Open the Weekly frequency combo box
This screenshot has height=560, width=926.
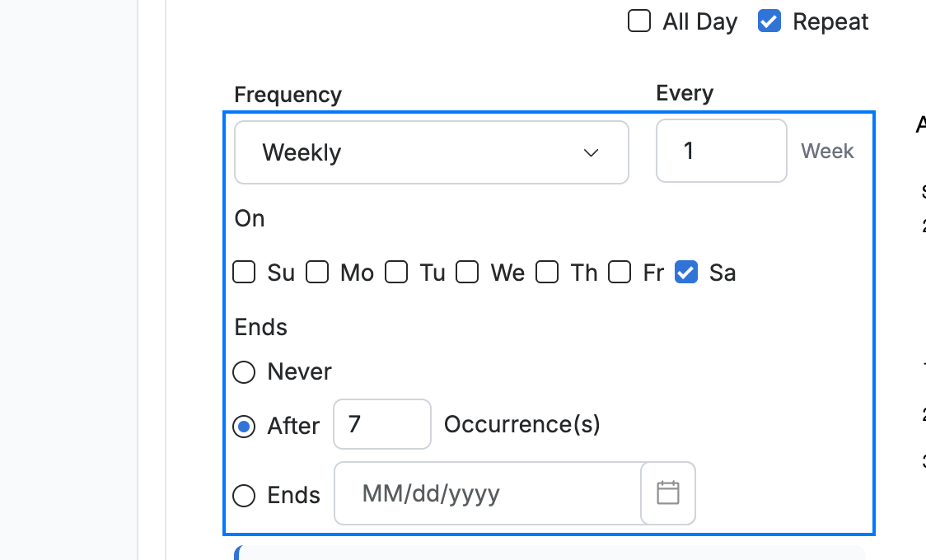[431, 152]
